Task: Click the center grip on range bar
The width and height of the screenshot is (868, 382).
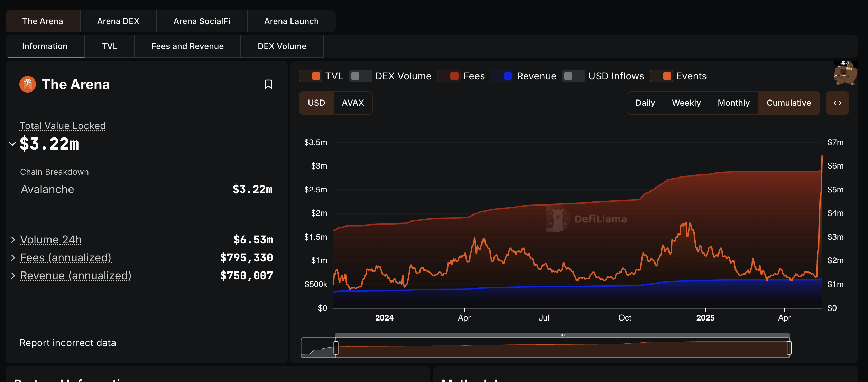Action: [x=562, y=335]
